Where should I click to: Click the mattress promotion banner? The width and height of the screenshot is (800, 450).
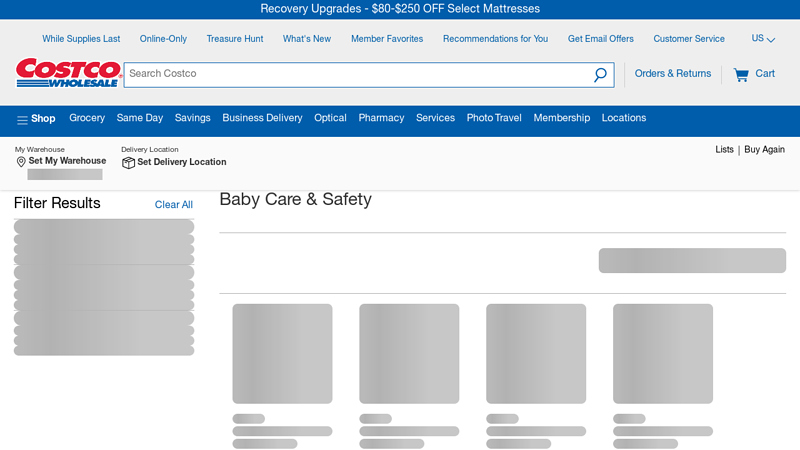click(x=400, y=9)
